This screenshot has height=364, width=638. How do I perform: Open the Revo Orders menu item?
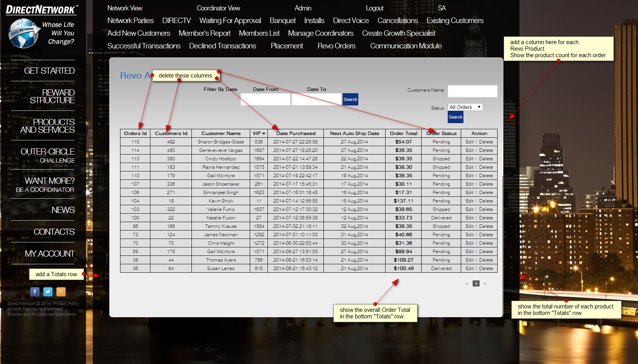tap(336, 46)
